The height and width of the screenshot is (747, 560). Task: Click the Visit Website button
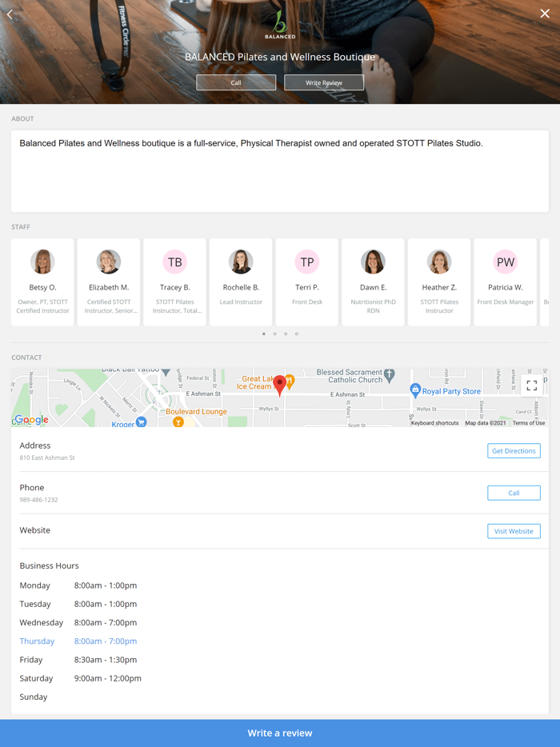(514, 531)
